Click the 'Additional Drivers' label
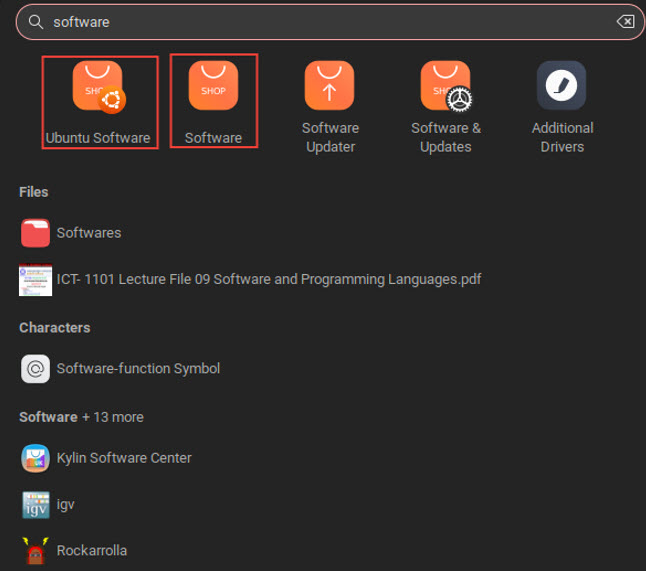The image size is (646, 571). [x=562, y=137]
